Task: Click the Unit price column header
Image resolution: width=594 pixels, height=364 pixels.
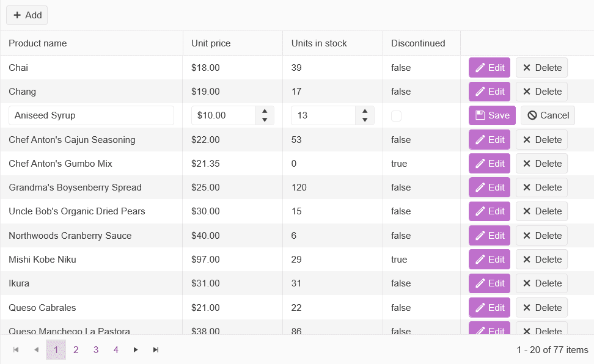Action: (233, 43)
